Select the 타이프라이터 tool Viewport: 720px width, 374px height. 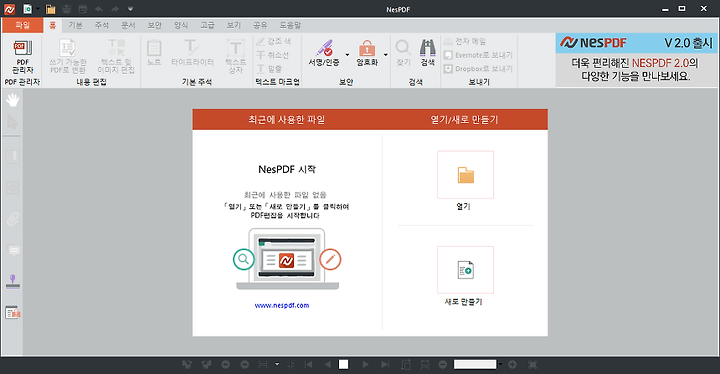click(x=192, y=53)
